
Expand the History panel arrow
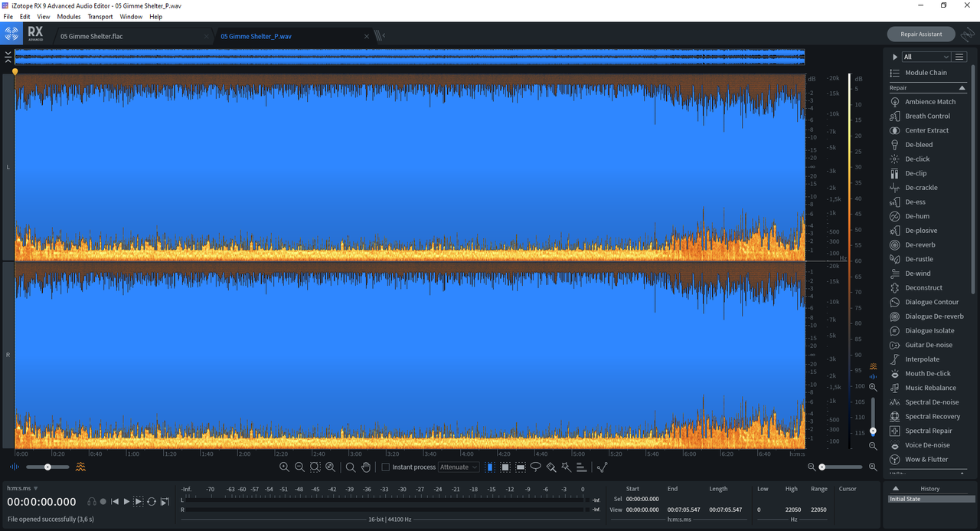[x=895, y=488]
